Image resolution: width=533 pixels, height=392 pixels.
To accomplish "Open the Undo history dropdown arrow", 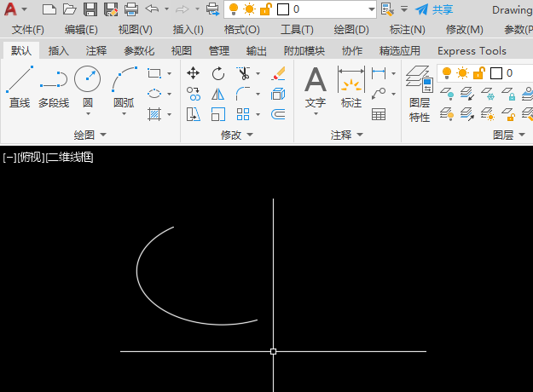I will pos(166,9).
